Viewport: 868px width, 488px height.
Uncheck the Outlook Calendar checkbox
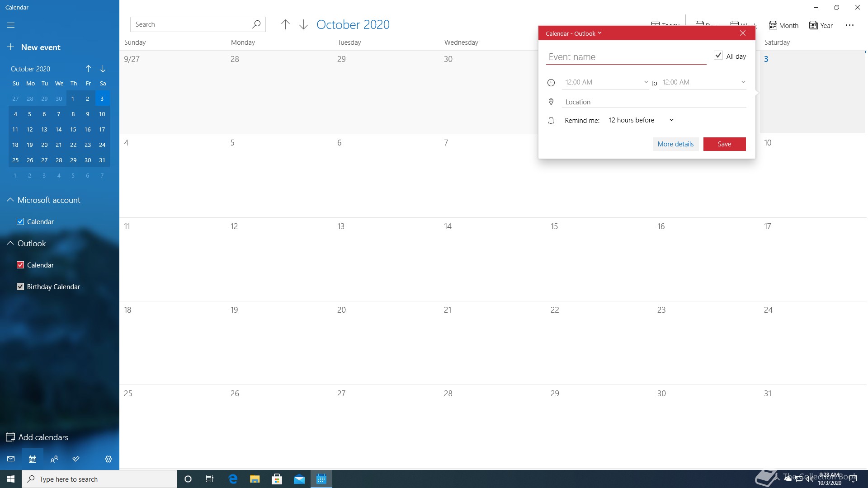pyautogui.click(x=20, y=265)
